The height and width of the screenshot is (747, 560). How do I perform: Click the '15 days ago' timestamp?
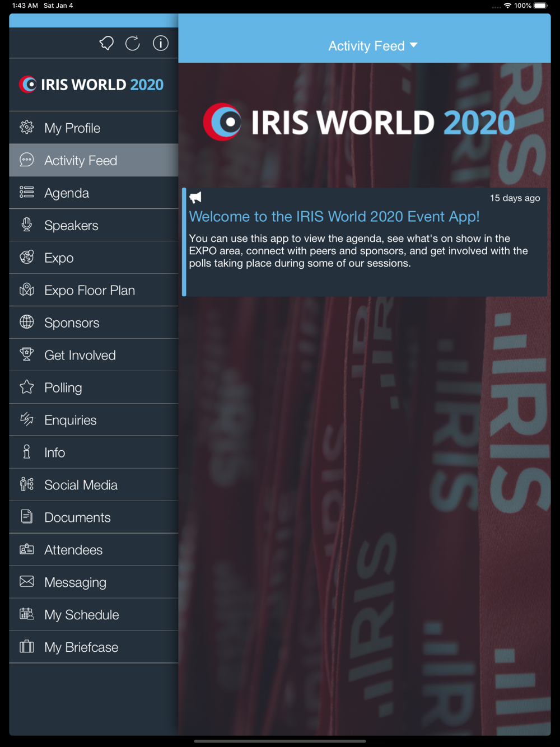515,198
